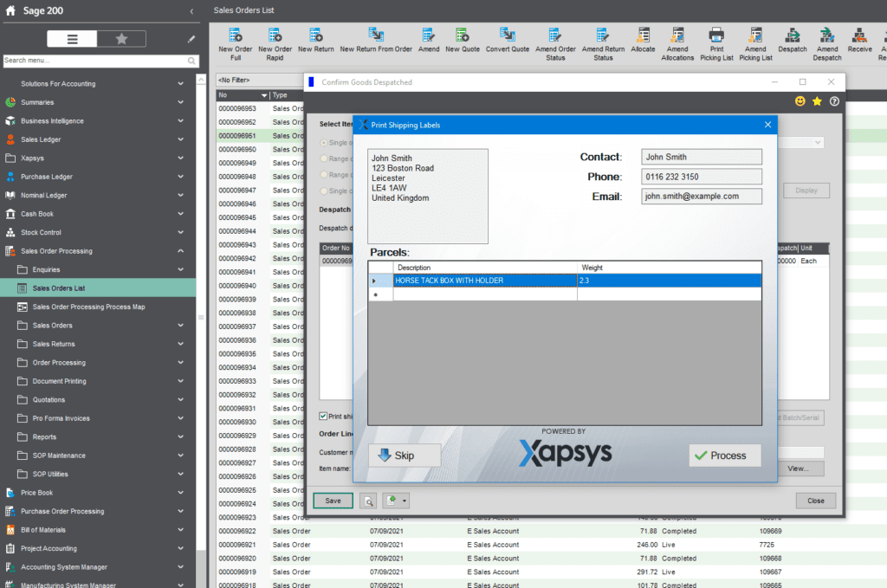Click the Contact field John Smith
Viewport: 887px width, 588px height.
(x=702, y=158)
